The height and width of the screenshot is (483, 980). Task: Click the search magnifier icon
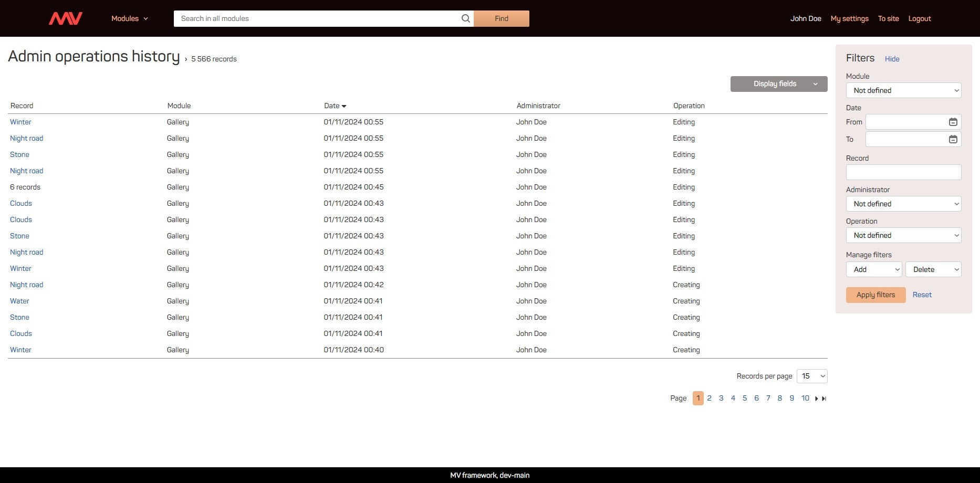click(465, 18)
